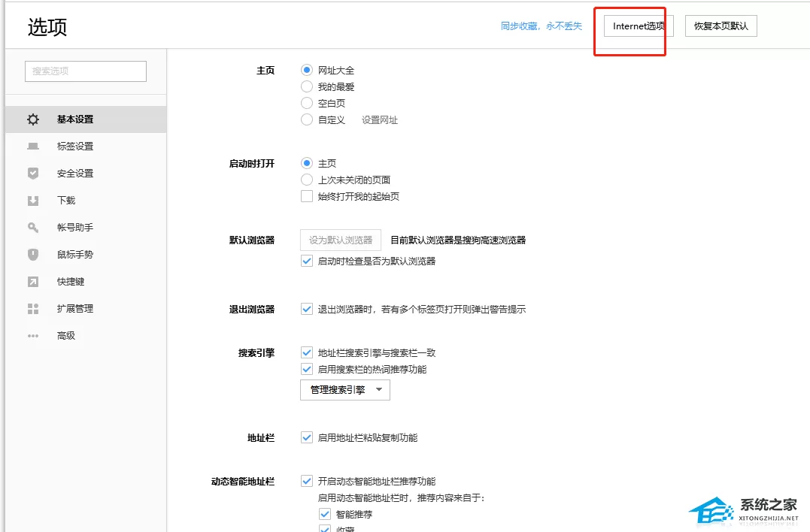This screenshot has width=810, height=532.
Task: Select 空白页 as the homepage
Action: tap(307, 103)
